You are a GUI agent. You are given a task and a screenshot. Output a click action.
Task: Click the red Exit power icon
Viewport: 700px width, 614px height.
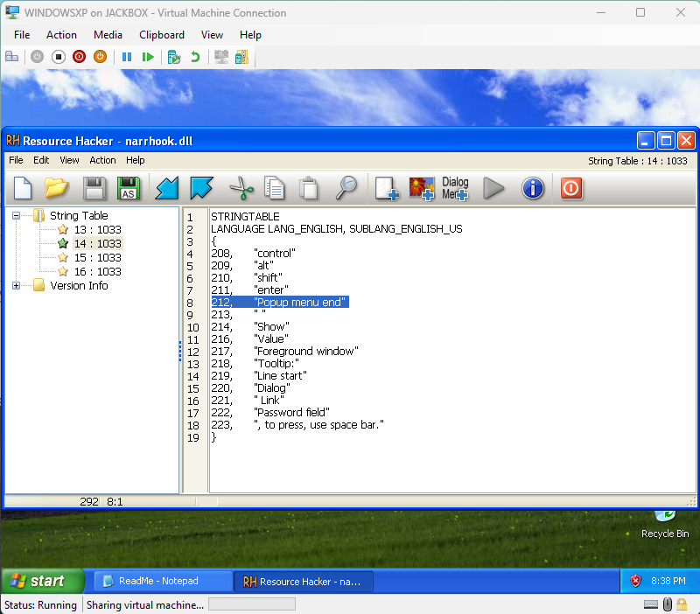(x=571, y=188)
